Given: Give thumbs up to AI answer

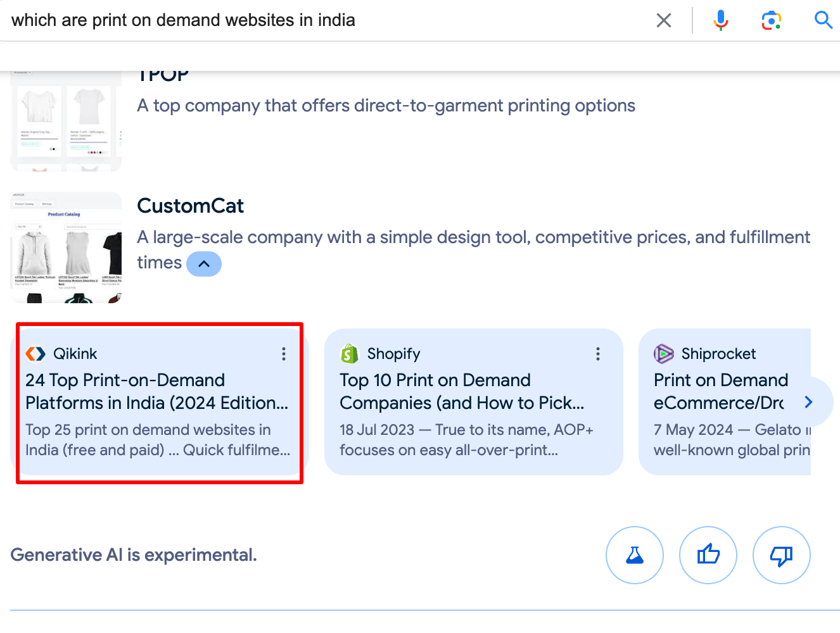Looking at the screenshot, I should (708, 555).
